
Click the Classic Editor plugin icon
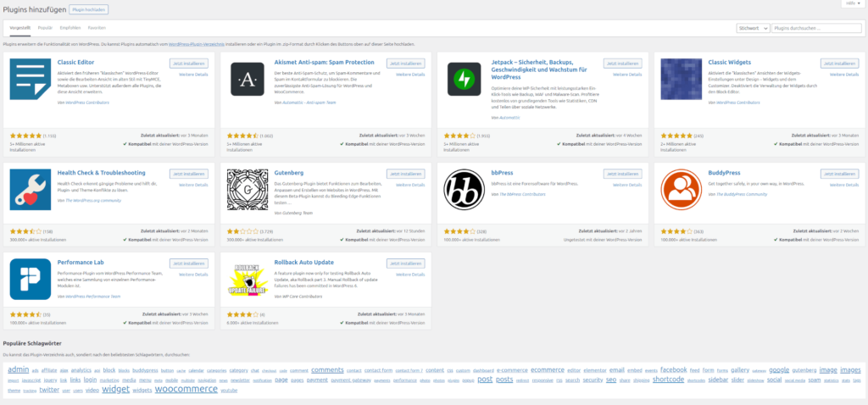coord(31,79)
